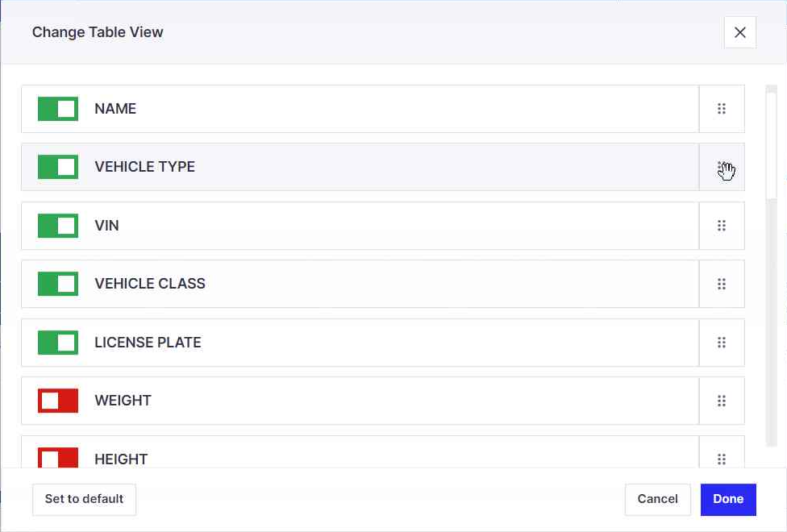787x532 pixels.
Task: Turn on the HEIGHT switch
Action: [56, 459]
